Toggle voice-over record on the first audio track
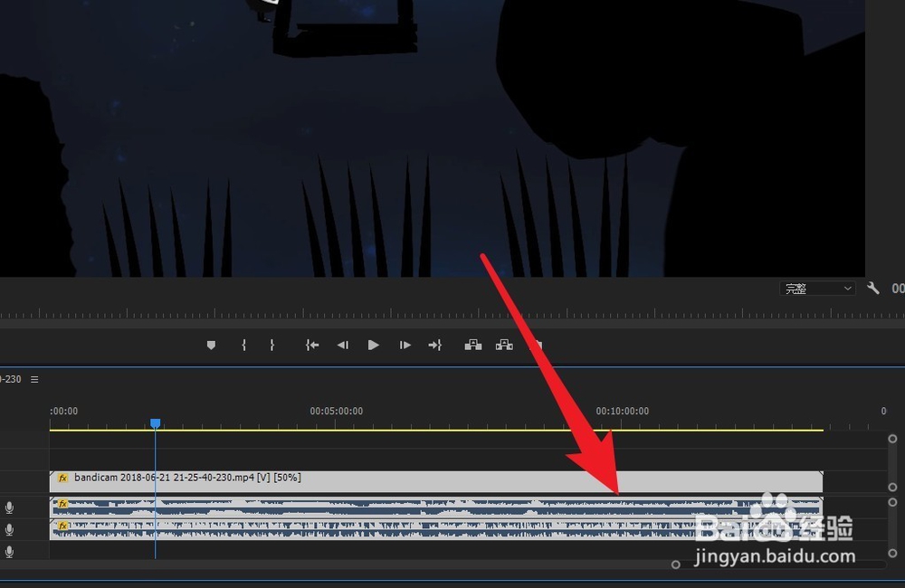The image size is (905, 588). 9,507
